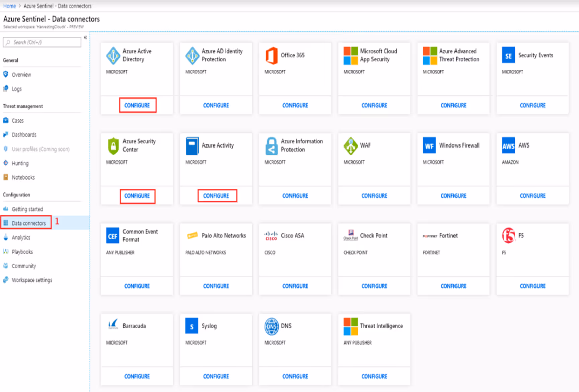Click the Azure Security Center shield icon
Screen dimensions: 579x392
(x=113, y=146)
